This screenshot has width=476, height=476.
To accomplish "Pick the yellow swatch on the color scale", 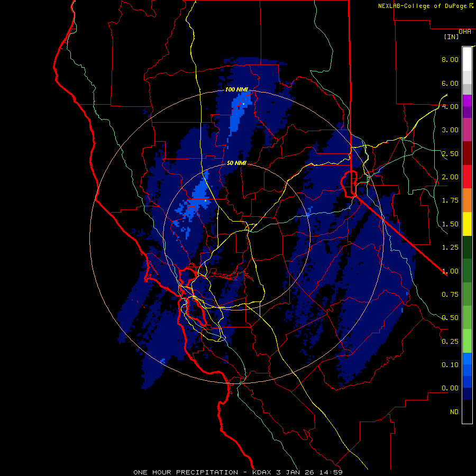I will [x=467, y=224].
